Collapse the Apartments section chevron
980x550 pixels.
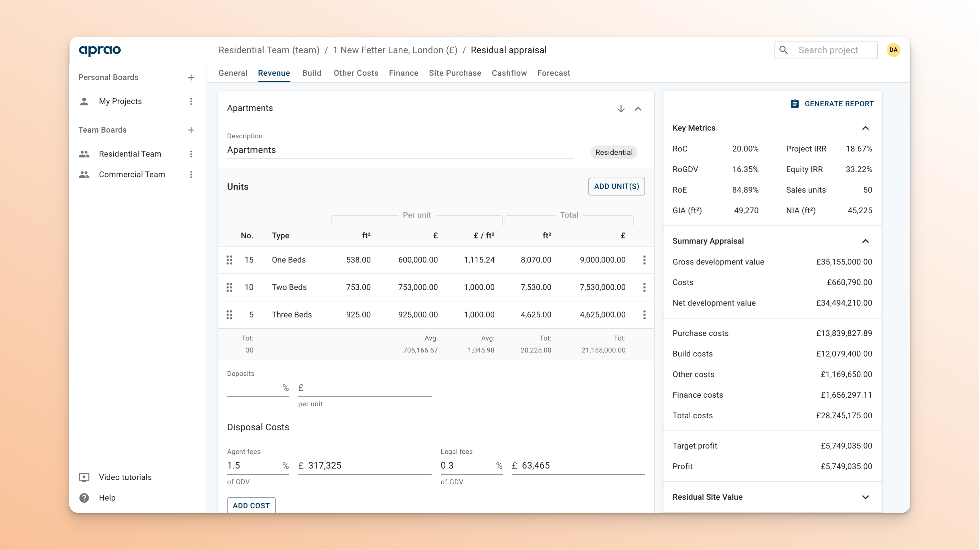pyautogui.click(x=638, y=109)
